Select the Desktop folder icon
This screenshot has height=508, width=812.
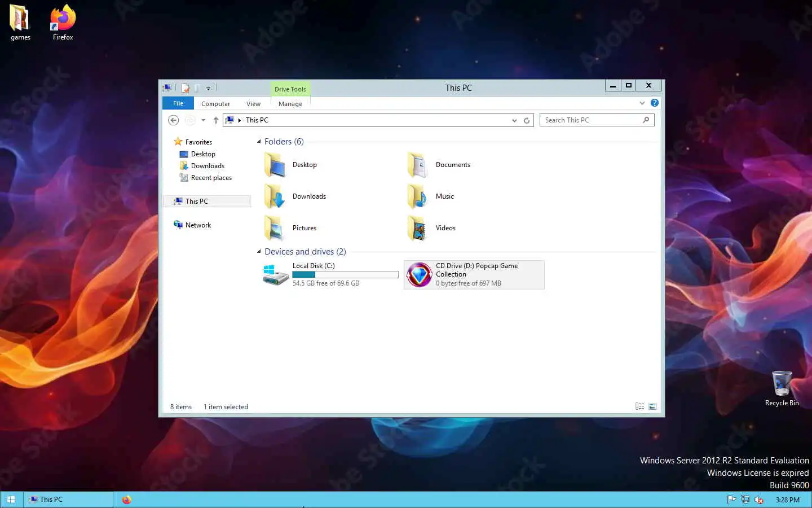point(275,165)
